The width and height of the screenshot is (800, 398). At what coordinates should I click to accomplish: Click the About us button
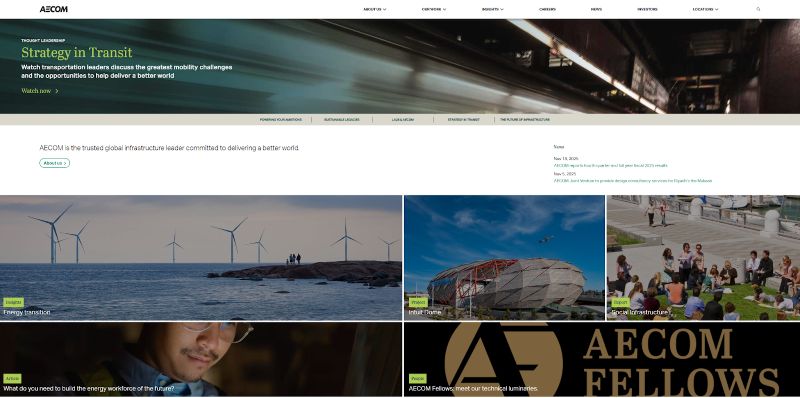[x=55, y=163]
